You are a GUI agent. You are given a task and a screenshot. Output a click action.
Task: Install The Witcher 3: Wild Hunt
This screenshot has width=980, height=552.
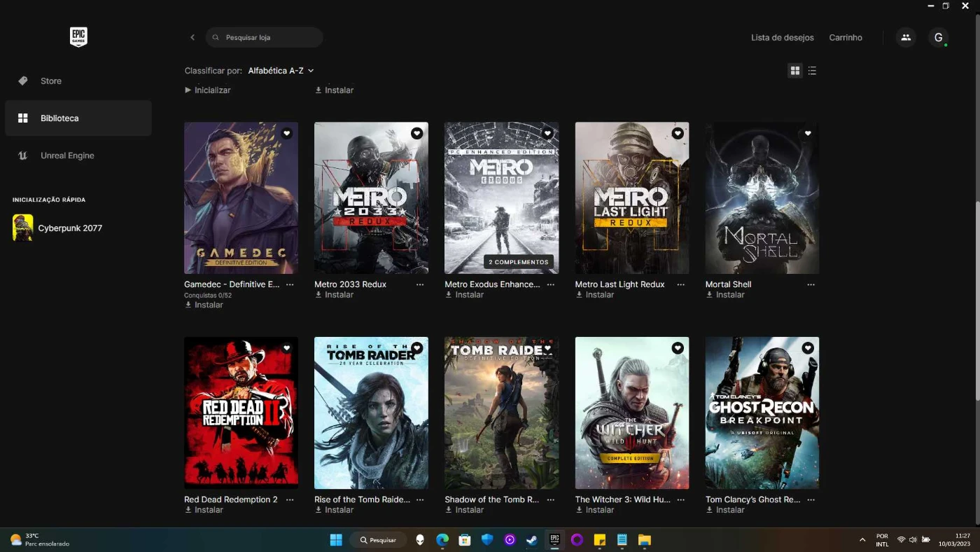[595, 510]
